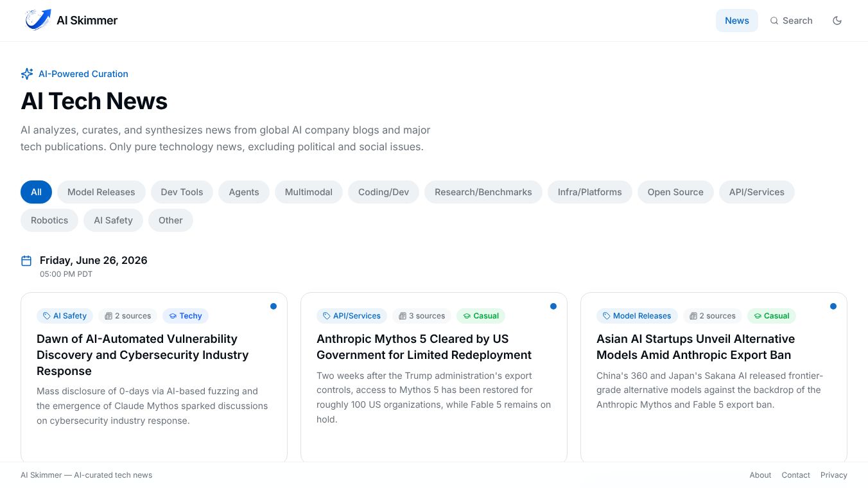Click the AI Safety tag on first card
868x488 pixels.
(65, 316)
